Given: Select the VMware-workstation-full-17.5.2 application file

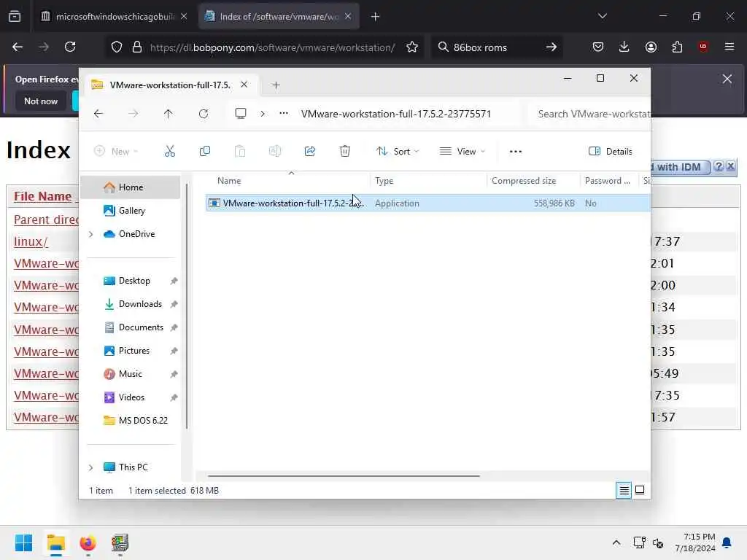Looking at the screenshot, I should [x=427, y=203].
